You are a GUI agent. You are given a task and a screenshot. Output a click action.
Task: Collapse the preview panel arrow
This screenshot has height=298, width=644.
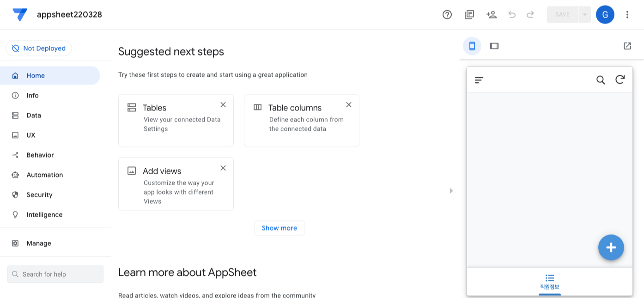pyautogui.click(x=451, y=191)
